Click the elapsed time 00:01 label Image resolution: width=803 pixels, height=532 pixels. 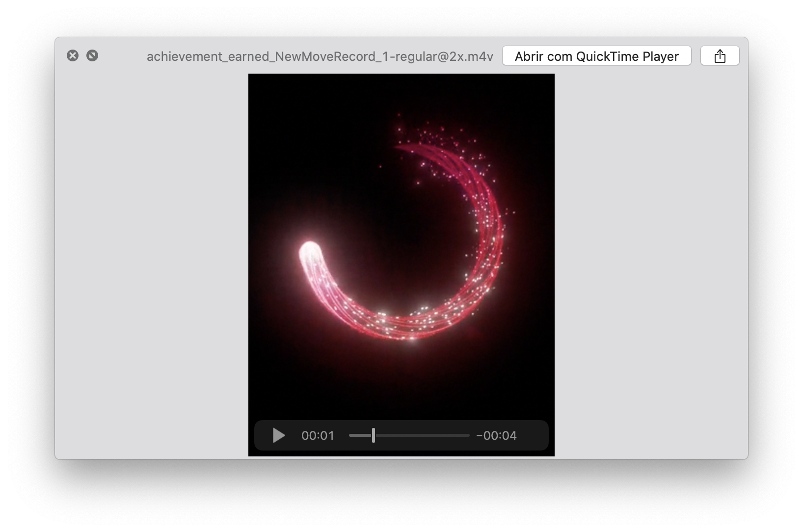click(318, 436)
